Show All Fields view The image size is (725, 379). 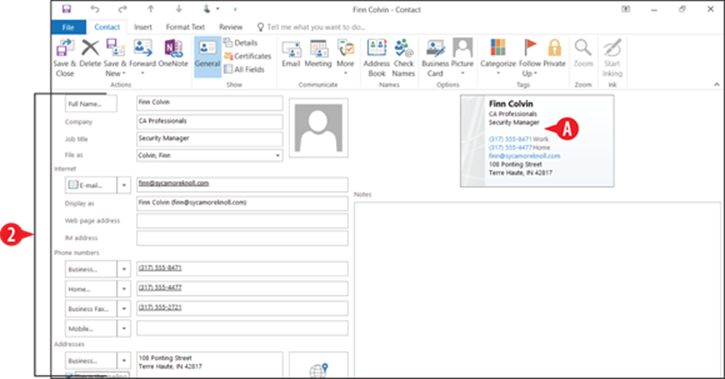coord(244,69)
